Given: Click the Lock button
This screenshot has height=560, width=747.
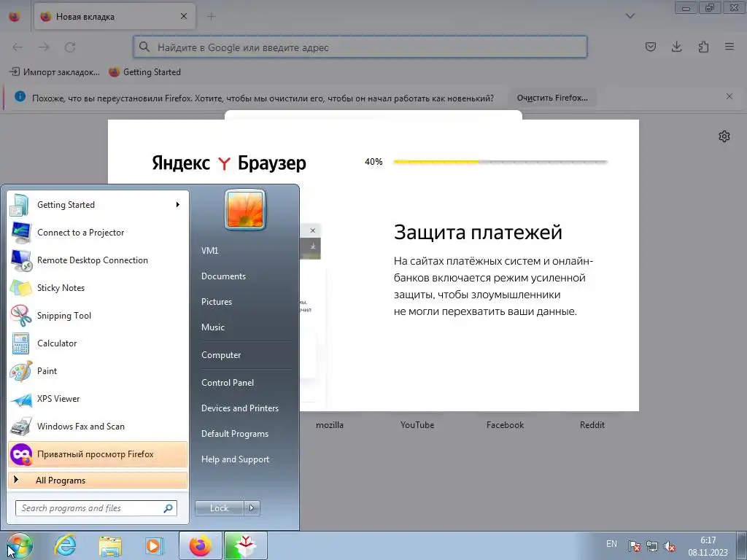Looking at the screenshot, I should [219, 508].
